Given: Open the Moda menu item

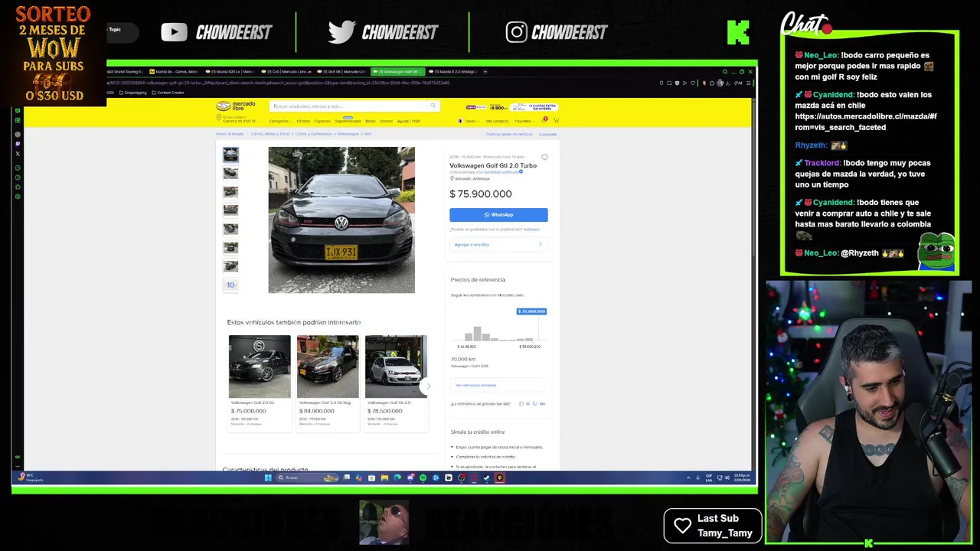Looking at the screenshot, I should 371,121.
